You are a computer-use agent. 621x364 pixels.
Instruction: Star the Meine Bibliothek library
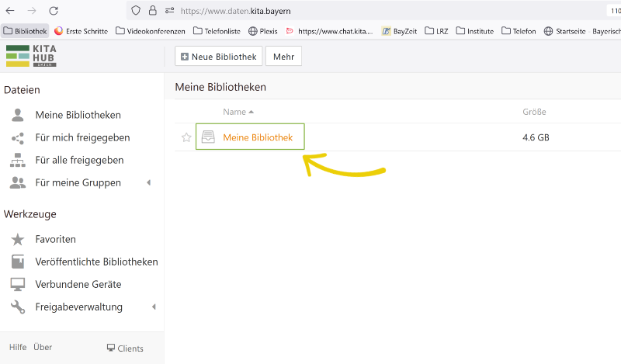pyautogui.click(x=186, y=137)
